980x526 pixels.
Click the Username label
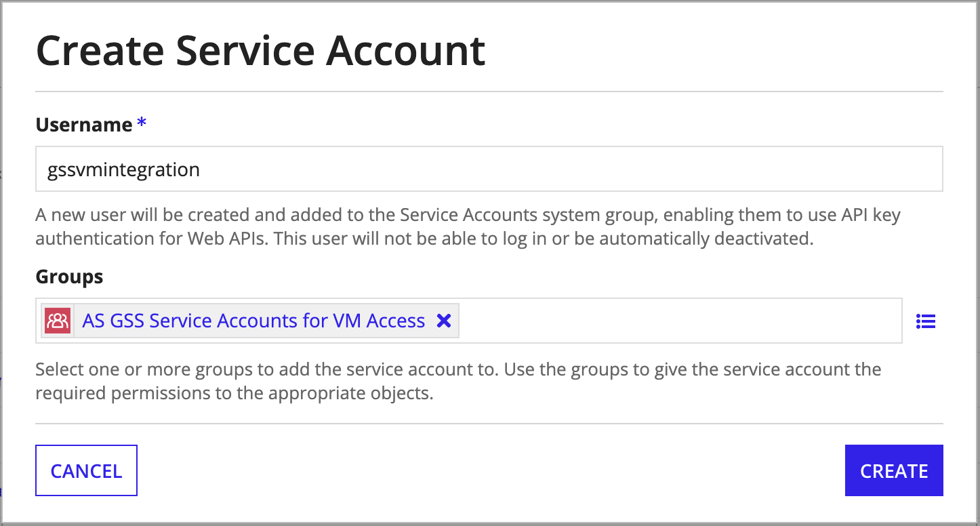click(x=84, y=125)
